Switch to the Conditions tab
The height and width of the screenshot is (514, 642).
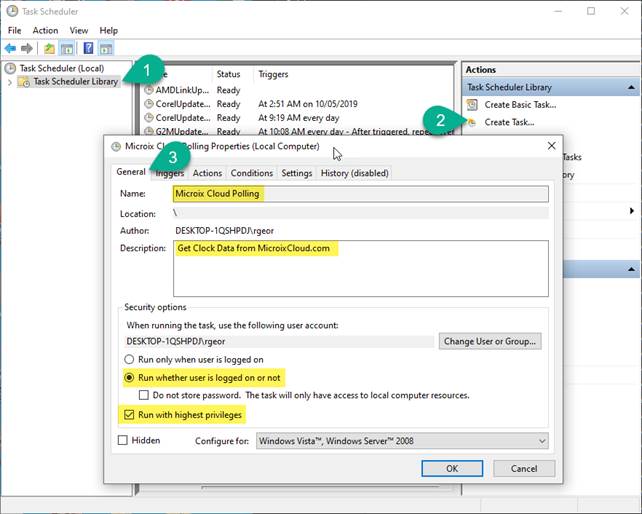pos(251,173)
